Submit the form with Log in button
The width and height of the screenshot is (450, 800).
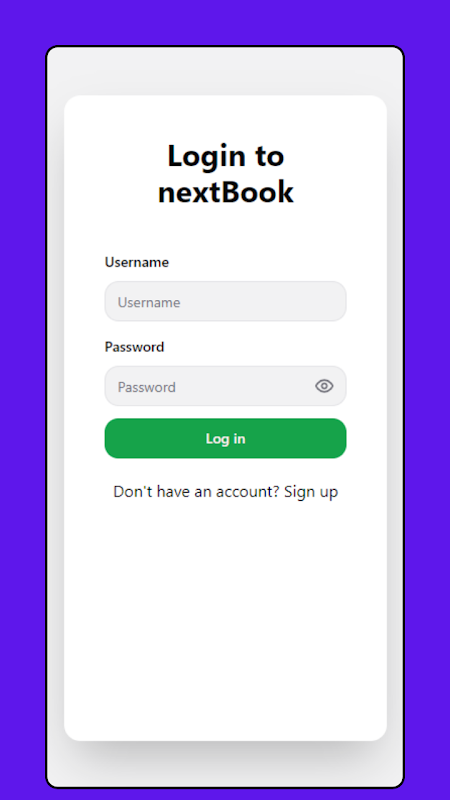point(226,438)
